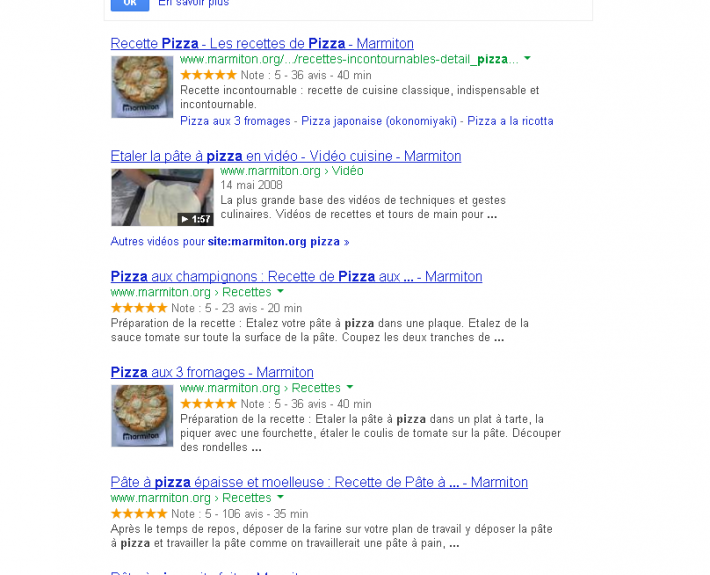Expand the green arrow after recettes-incontournables URL
The height and width of the screenshot is (575, 710).
pos(527,58)
